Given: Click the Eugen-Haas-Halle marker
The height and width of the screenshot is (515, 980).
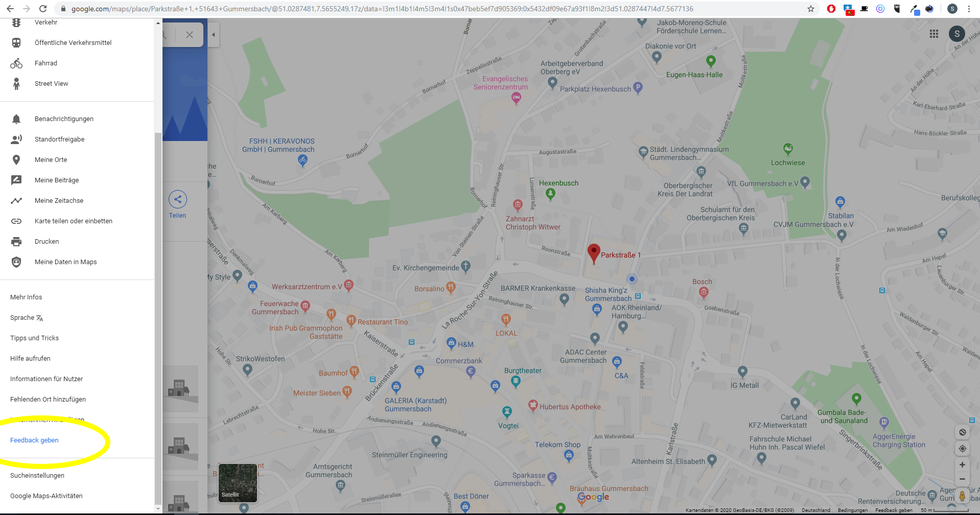Looking at the screenshot, I should (x=711, y=61).
